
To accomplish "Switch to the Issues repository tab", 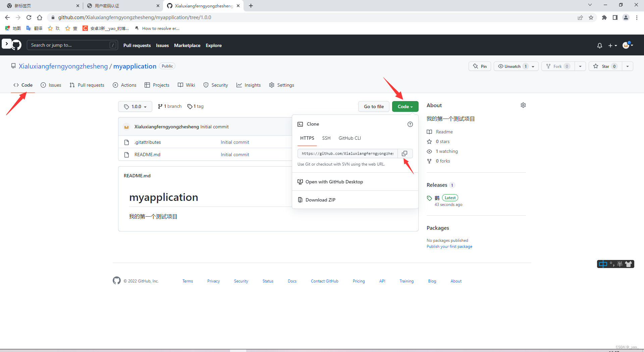I will [51, 85].
